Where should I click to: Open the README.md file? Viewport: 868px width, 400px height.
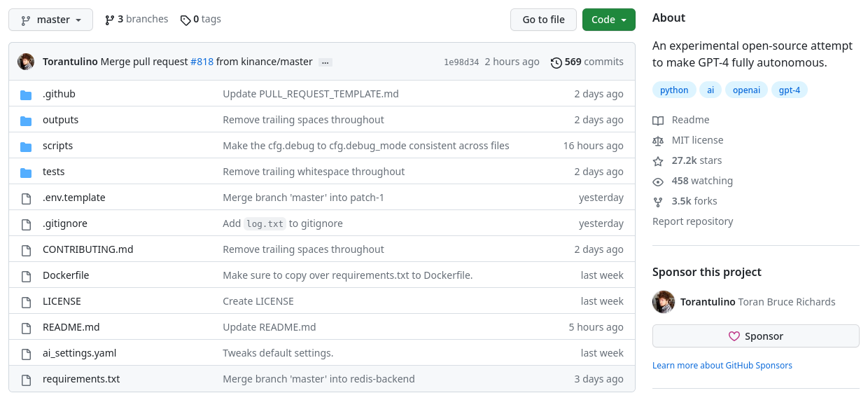point(71,327)
